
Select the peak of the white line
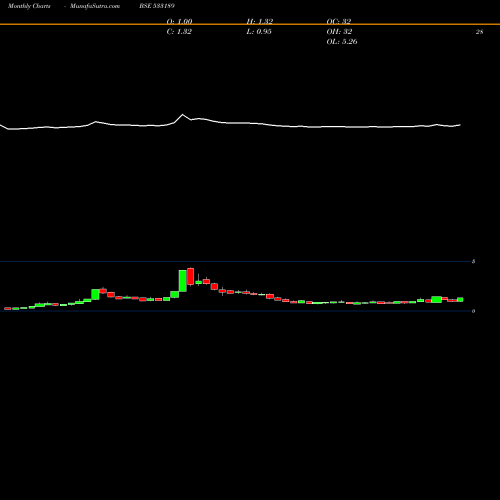pos(182,115)
